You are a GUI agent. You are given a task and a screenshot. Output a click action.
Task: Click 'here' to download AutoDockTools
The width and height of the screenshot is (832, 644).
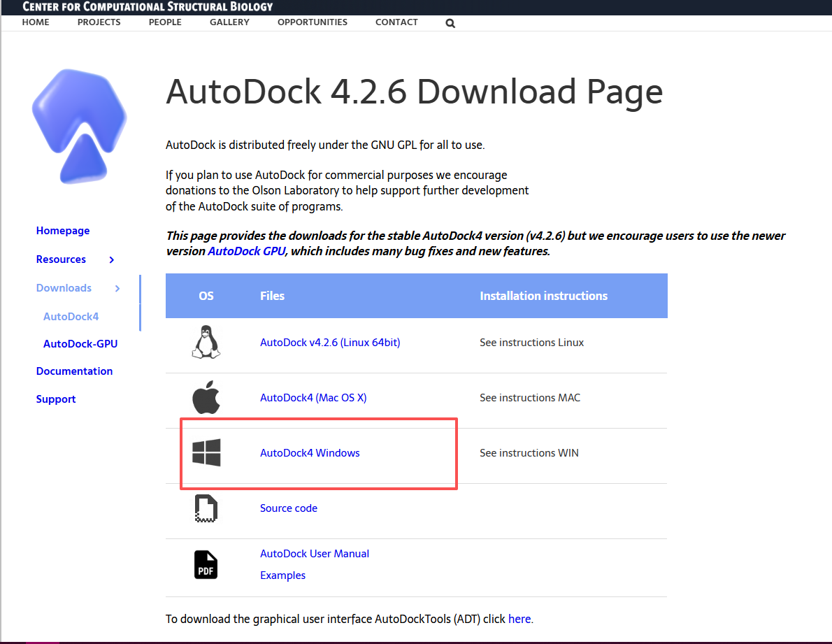point(519,619)
